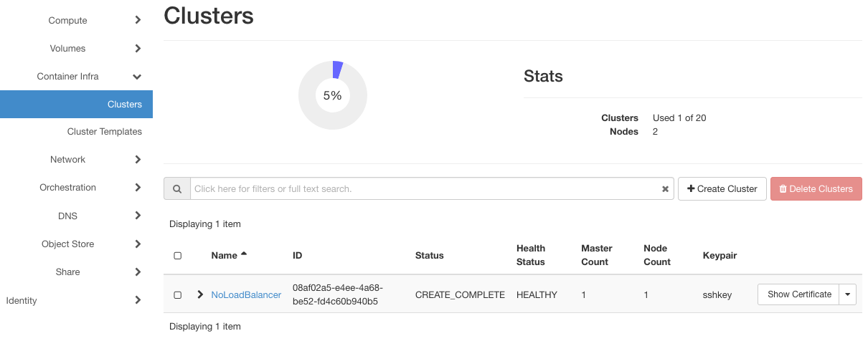Click the Network chevron icon

(138, 160)
